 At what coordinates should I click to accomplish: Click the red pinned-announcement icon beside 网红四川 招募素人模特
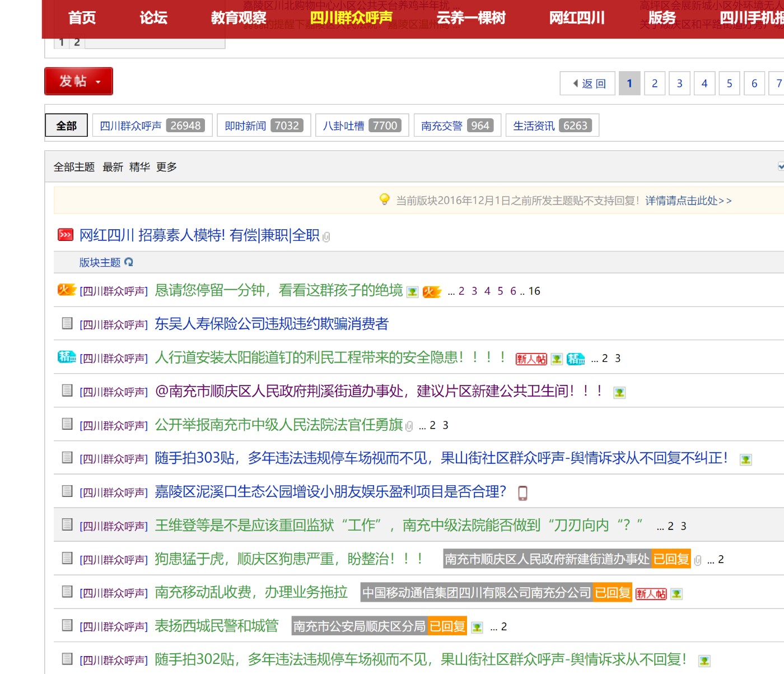click(x=66, y=235)
